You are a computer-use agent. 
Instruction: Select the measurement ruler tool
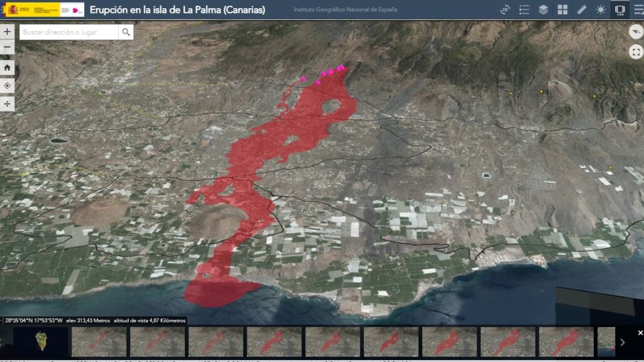click(581, 10)
